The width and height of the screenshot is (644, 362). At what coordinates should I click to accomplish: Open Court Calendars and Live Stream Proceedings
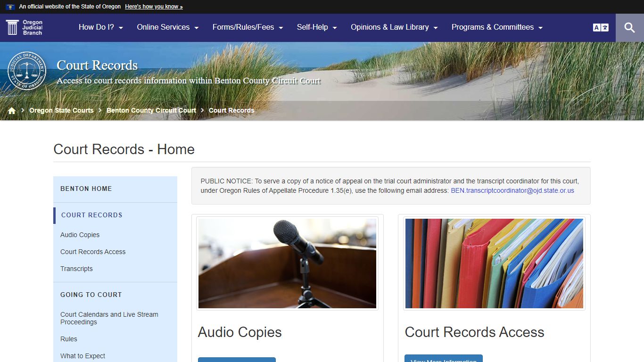[109, 318]
